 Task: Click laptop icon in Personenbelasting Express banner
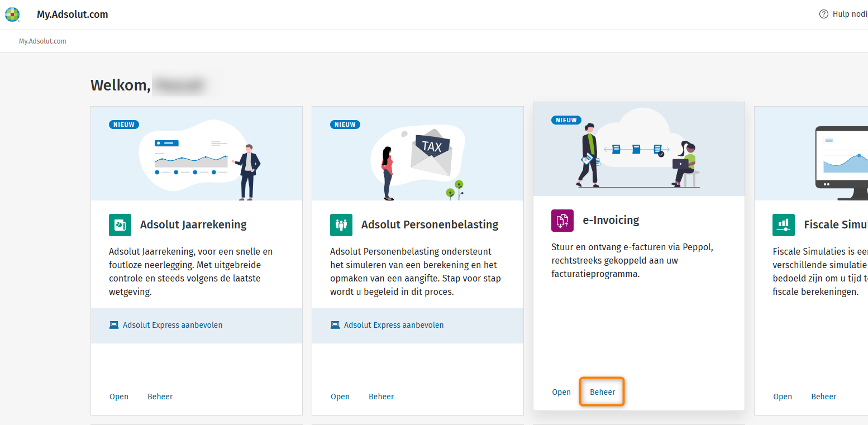(x=335, y=325)
